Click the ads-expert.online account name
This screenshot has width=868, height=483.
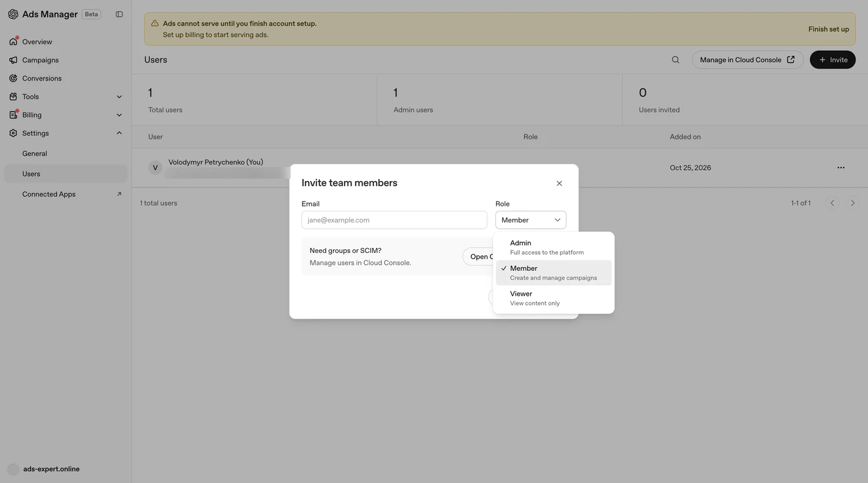point(51,469)
